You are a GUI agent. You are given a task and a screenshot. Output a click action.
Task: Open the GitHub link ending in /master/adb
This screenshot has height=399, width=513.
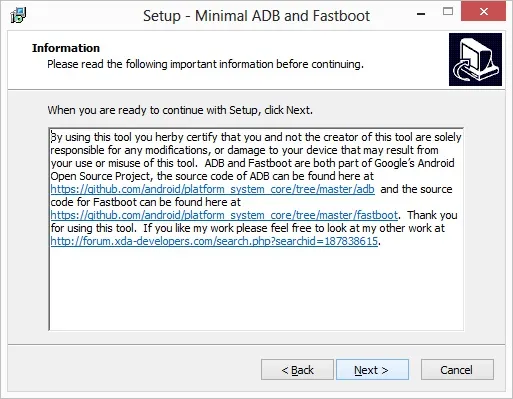212,189
